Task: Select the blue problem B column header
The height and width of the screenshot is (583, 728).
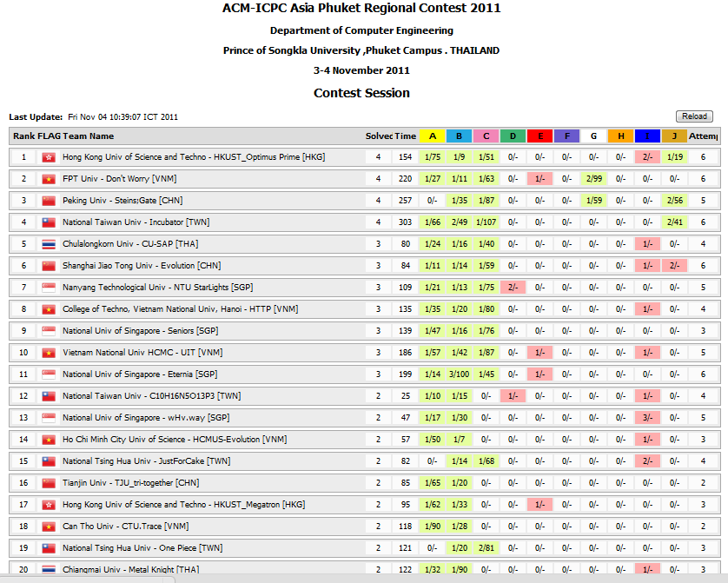Action: pos(459,136)
